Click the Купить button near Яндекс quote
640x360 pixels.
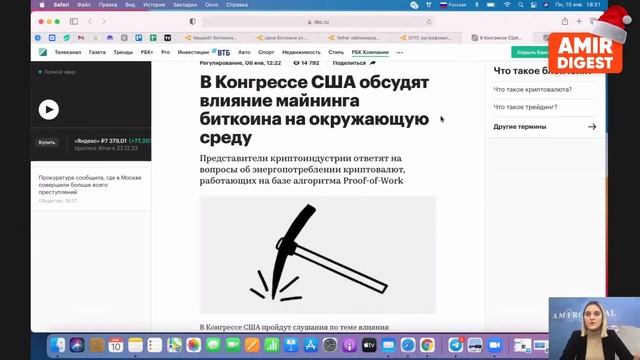pos(47,142)
